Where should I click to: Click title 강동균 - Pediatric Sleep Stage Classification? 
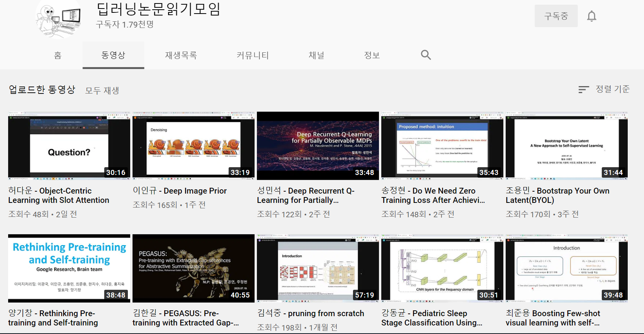pos(432,318)
